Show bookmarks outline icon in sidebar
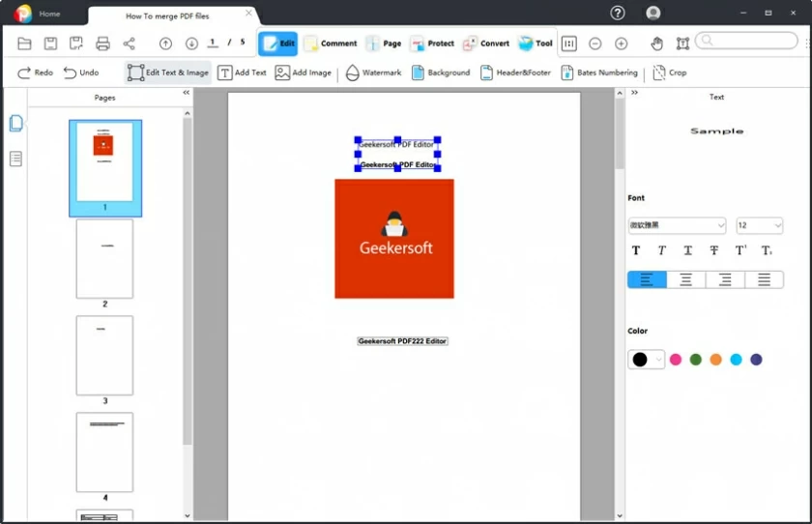 coord(16,159)
